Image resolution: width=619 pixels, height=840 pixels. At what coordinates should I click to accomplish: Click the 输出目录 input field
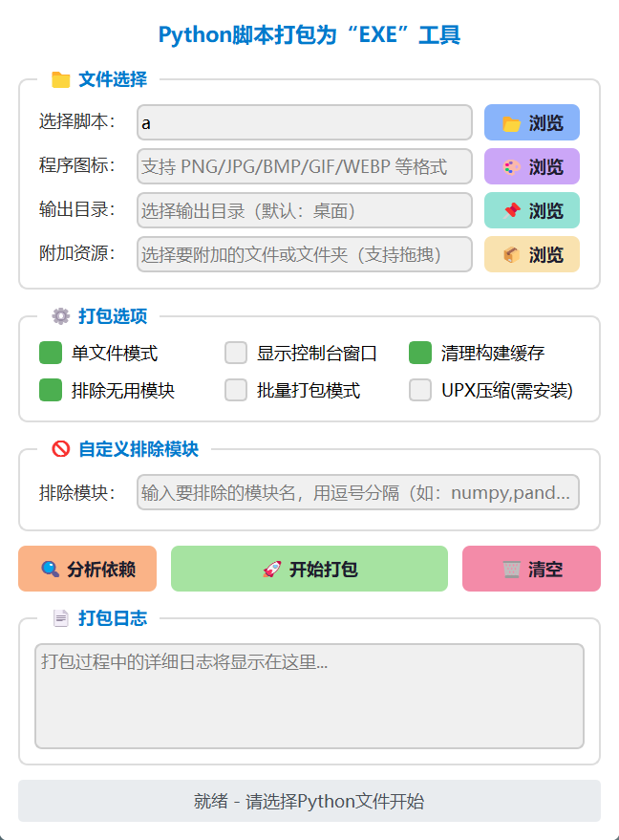(x=304, y=210)
